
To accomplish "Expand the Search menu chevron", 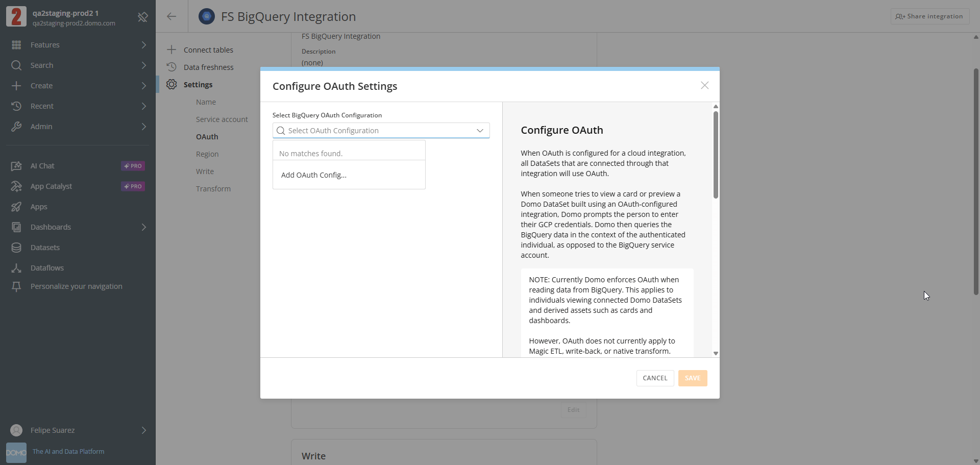I will point(144,65).
